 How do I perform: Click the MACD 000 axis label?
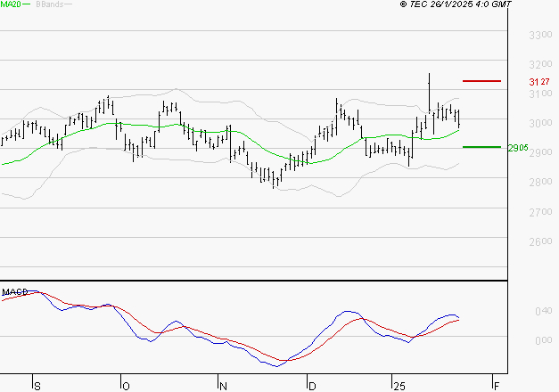pos(543,340)
